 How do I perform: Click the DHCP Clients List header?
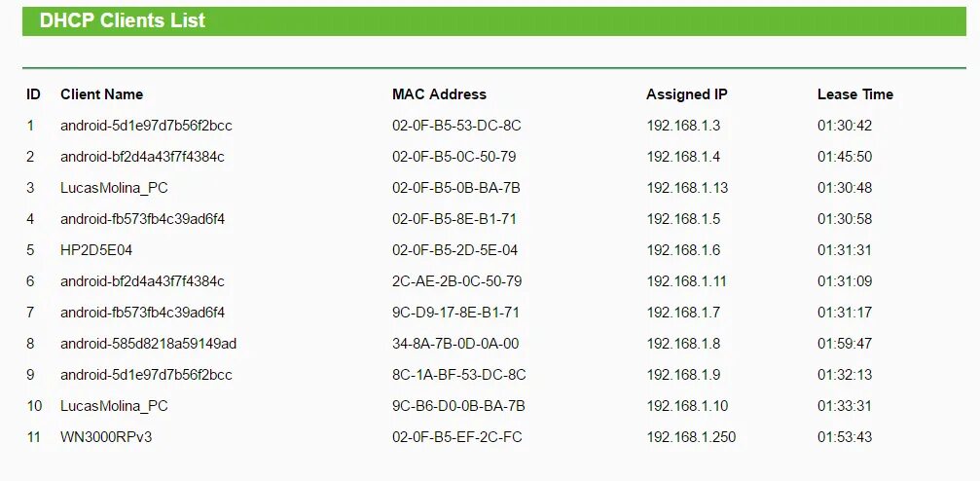pos(122,20)
